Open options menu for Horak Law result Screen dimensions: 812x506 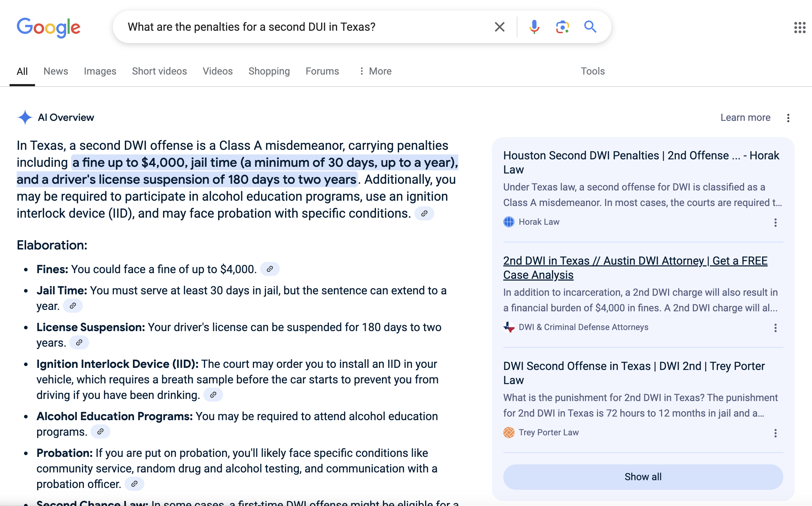(x=775, y=222)
